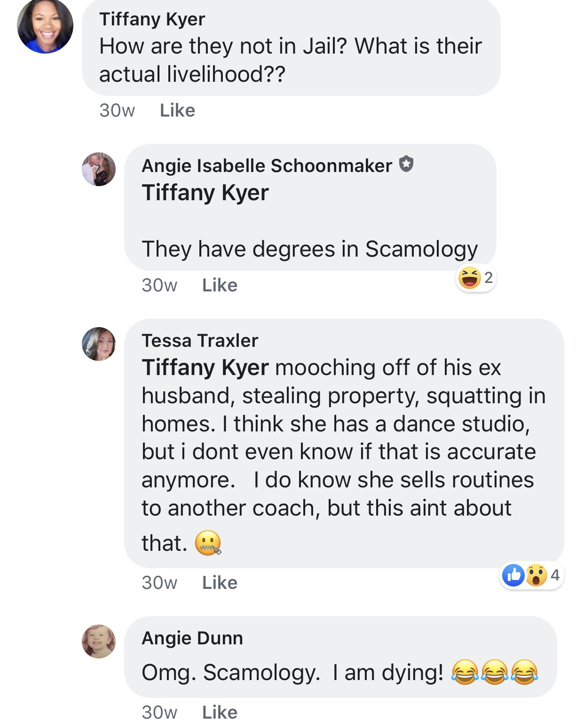Tap the 30w timestamp on Tessa's reply
This screenshot has width=584, height=728.
[x=159, y=583]
